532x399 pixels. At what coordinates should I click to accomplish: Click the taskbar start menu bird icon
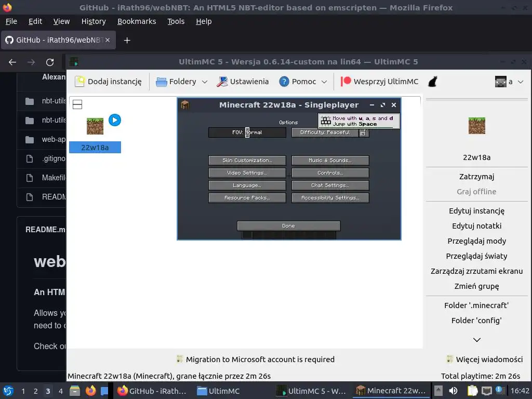point(8,391)
